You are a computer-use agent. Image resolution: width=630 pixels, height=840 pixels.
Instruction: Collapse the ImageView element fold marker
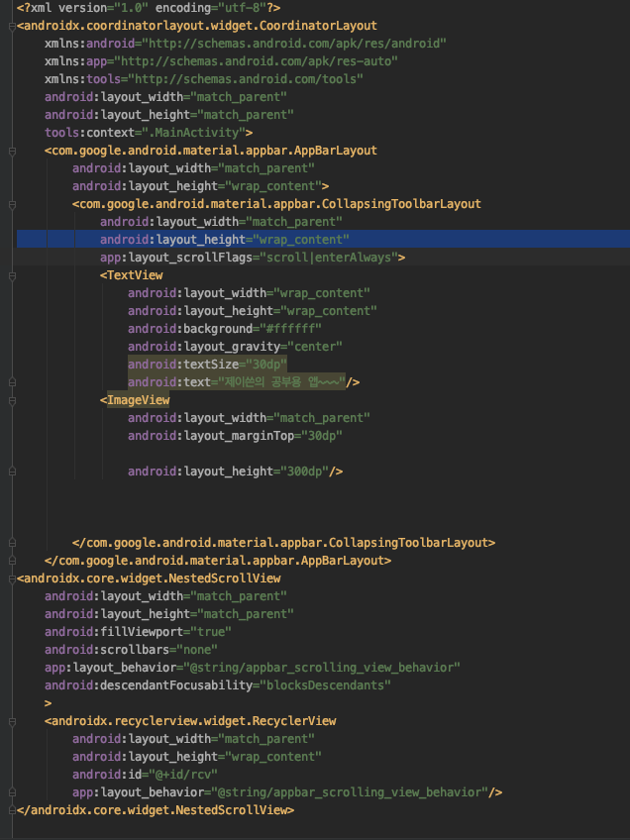pyautogui.click(x=12, y=401)
